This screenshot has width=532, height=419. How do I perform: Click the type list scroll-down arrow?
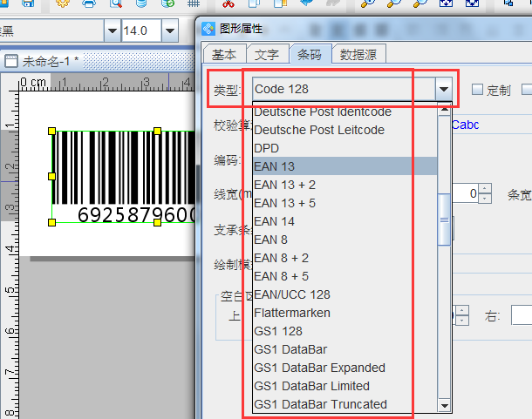444,405
